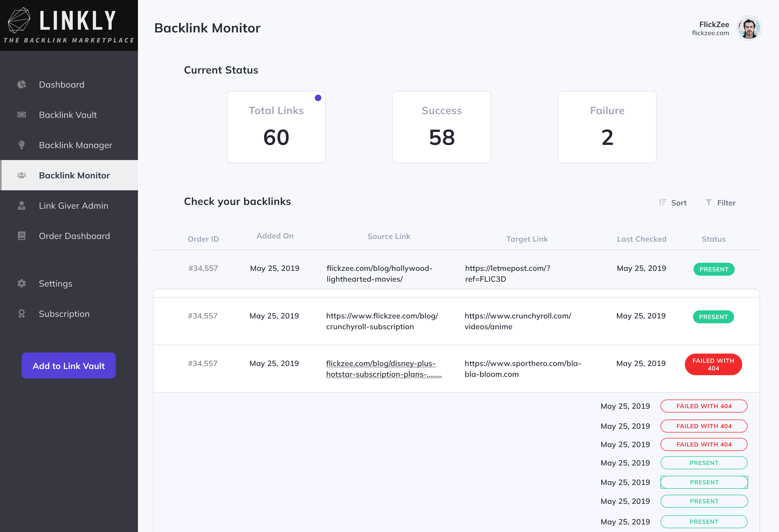The height and width of the screenshot is (532, 779).
Task: Sort by the Status column header
Action: click(713, 239)
